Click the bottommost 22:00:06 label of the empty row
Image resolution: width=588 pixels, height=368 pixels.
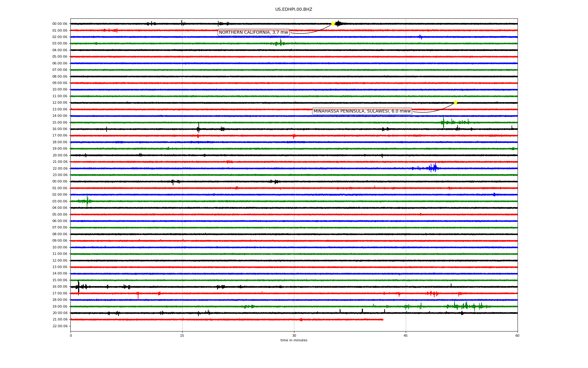pos(60,326)
